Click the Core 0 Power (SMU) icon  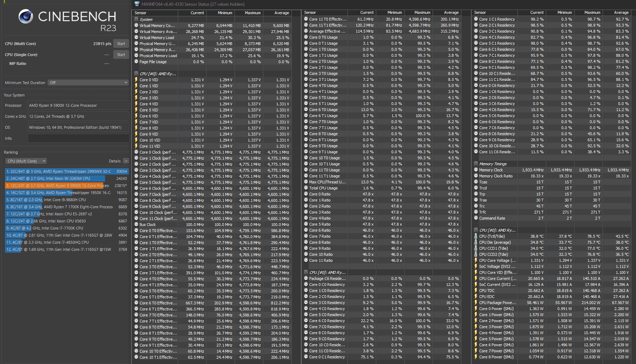(x=476, y=309)
